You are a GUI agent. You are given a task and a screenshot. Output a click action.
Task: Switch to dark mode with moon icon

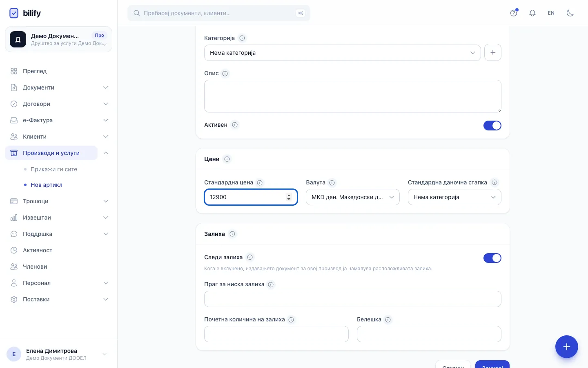[x=570, y=13]
